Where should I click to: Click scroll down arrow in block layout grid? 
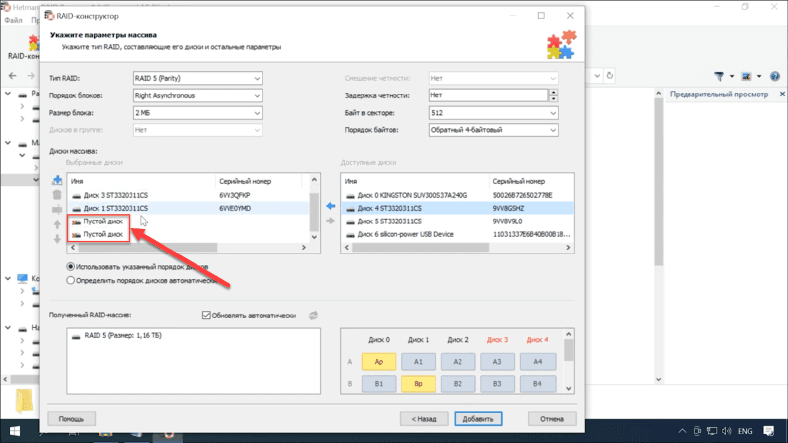point(568,388)
